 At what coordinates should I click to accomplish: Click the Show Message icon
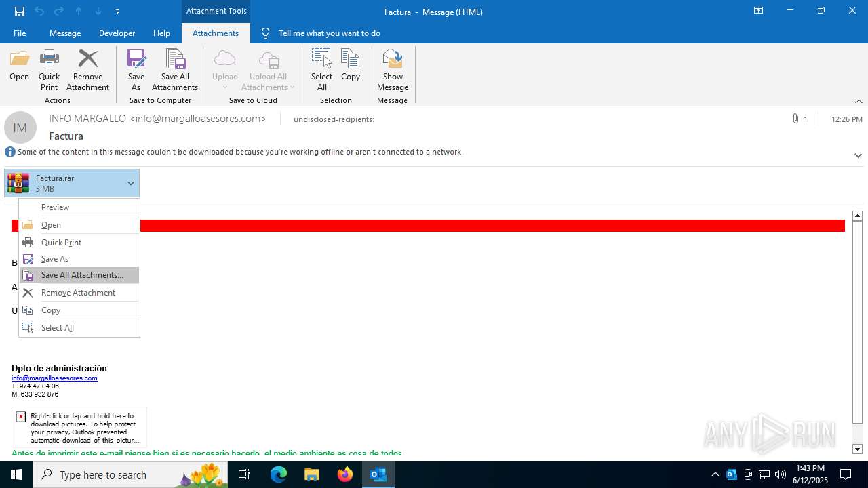click(x=393, y=70)
